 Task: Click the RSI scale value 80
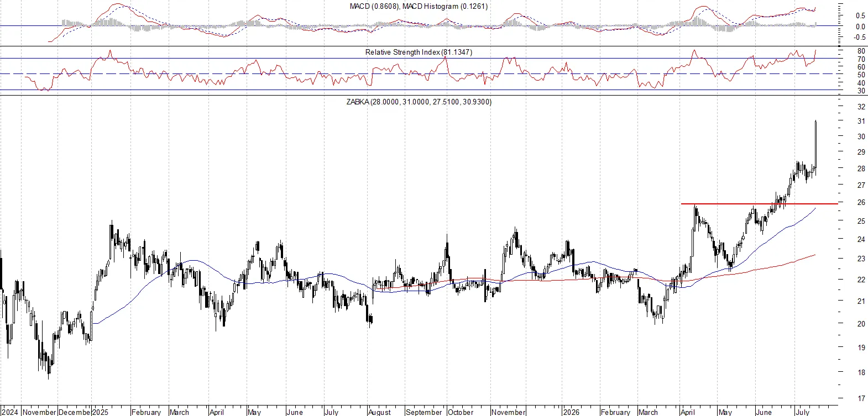[x=861, y=51]
